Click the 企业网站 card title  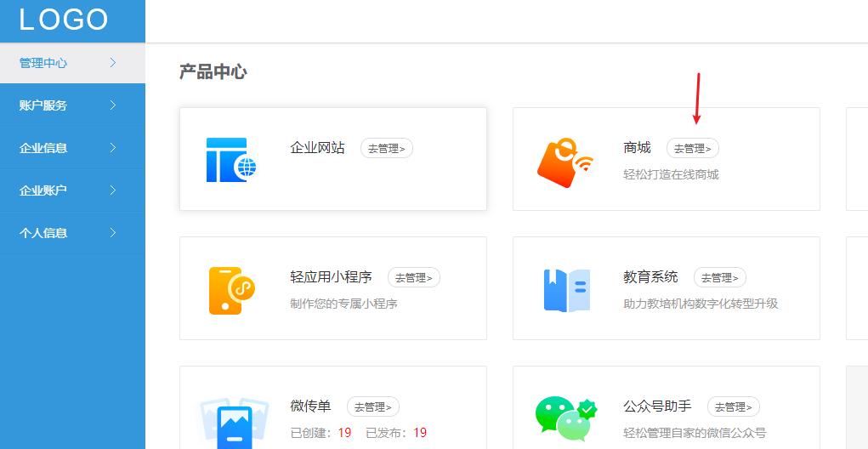[x=317, y=148]
